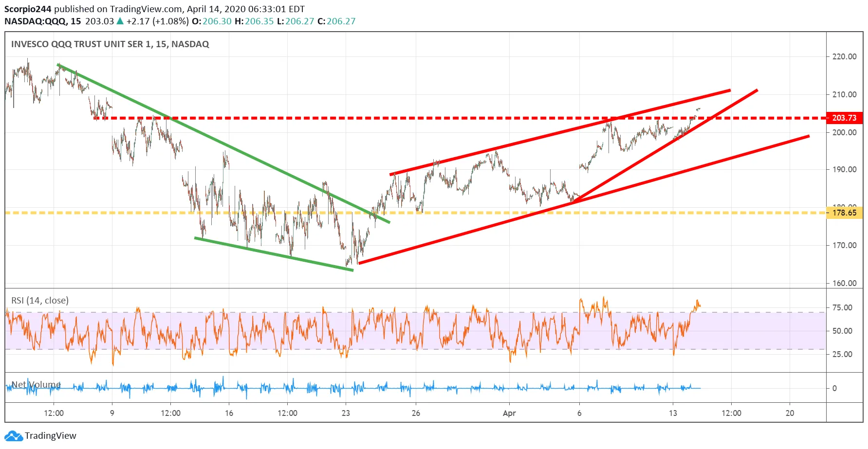
Task: Click the TradingView brand text
Action: click(x=51, y=435)
